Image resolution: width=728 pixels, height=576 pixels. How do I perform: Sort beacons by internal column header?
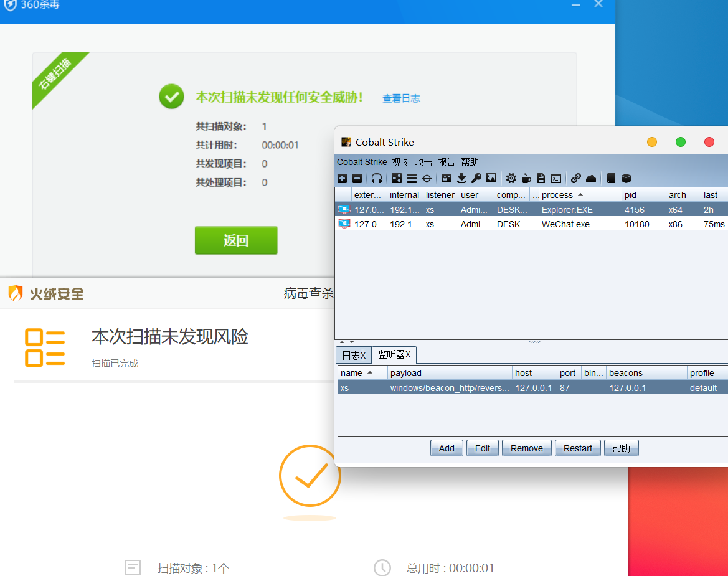[x=404, y=195]
